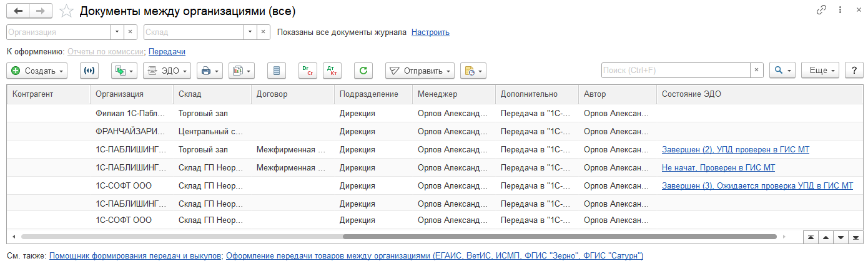Screen dimensions: 868x266
Task: Click the broadcast signal icon button
Action: pos(90,71)
